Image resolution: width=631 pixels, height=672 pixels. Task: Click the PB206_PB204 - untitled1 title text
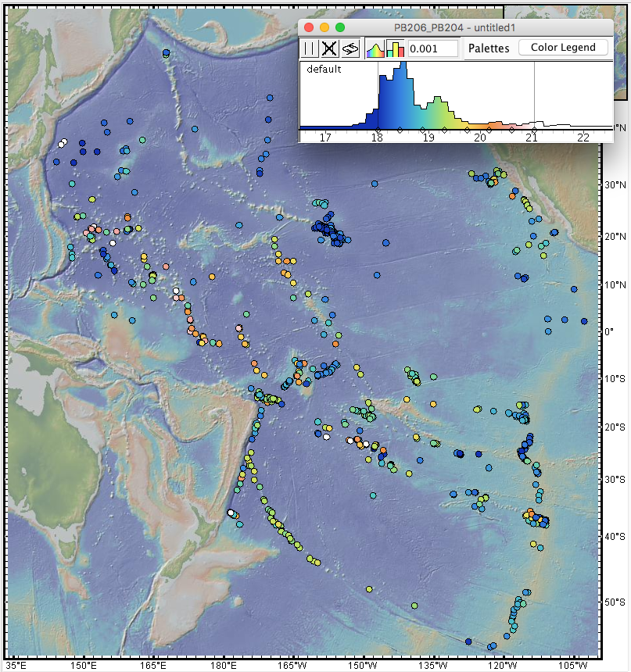454,27
